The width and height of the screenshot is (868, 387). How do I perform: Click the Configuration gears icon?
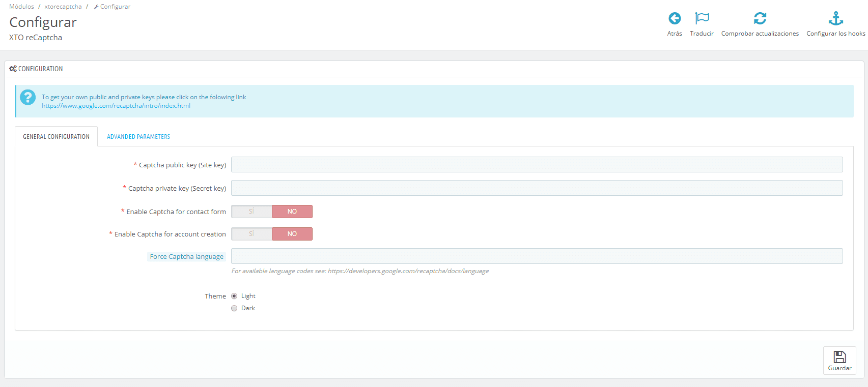13,69
